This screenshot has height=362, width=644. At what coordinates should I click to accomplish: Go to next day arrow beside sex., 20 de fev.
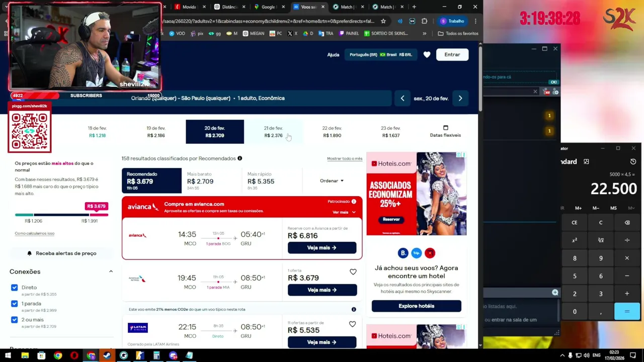click(460, 99)
